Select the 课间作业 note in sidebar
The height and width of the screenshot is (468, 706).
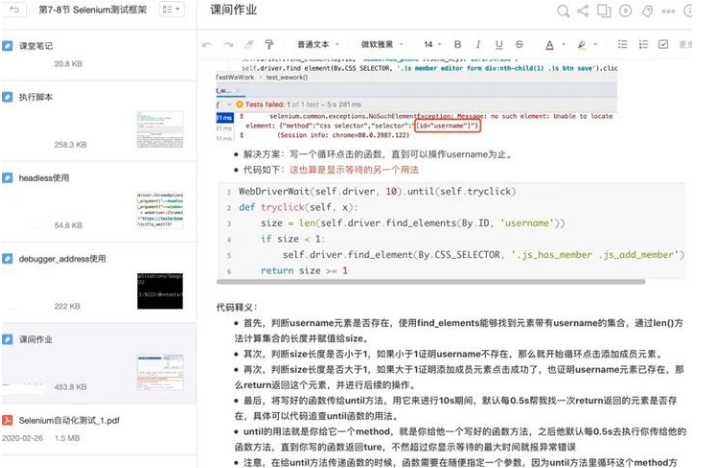[99, 363]
